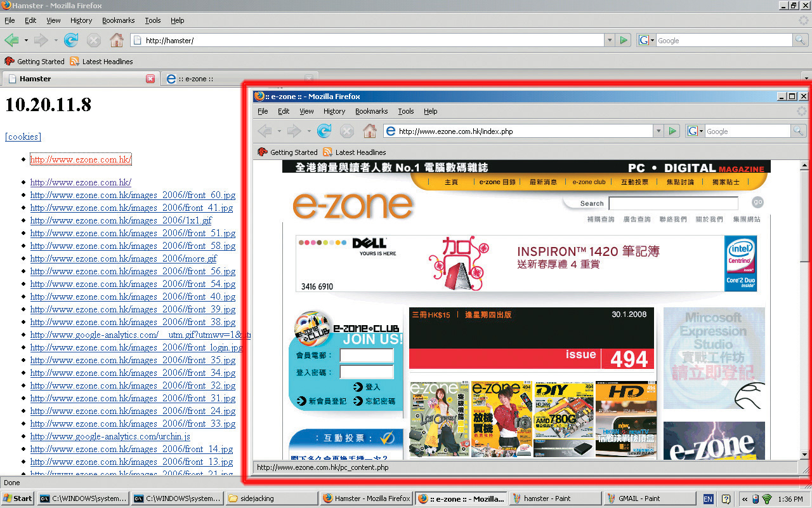Click login password field in e-zone club box

click(x=367, y=372)
